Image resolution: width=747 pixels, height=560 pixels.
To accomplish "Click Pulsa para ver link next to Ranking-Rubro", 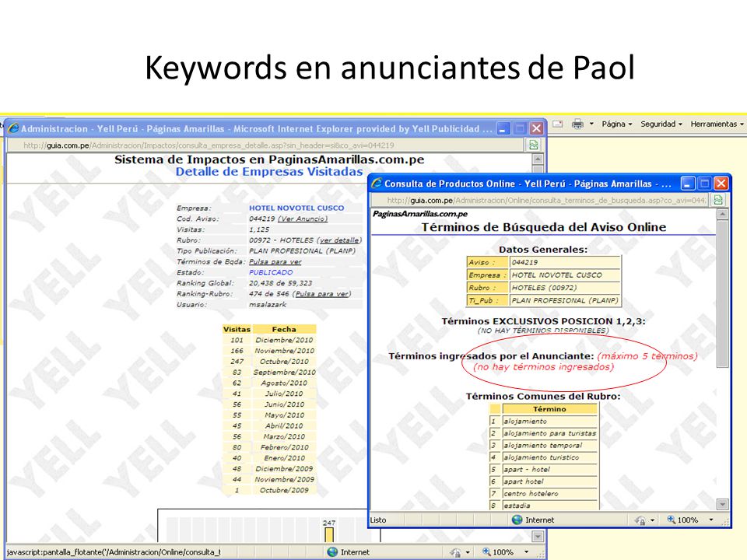I will point(321,294).
